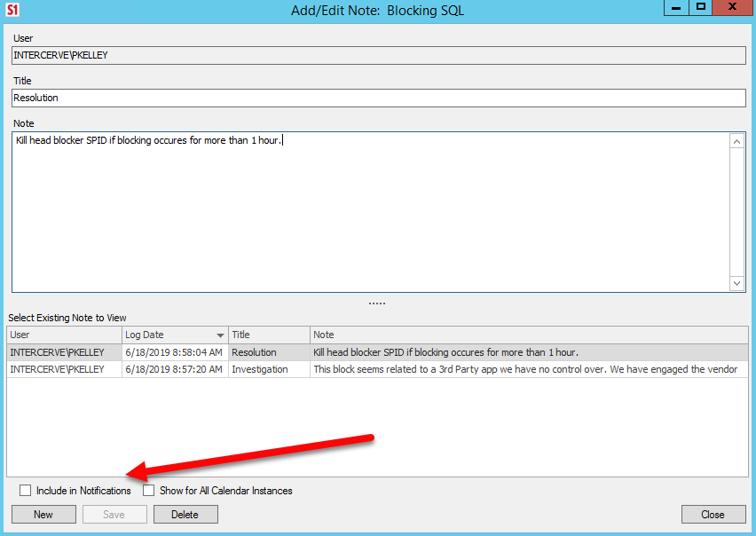Click the 'Kill head blocker SPID' grid cell

click(x=529, y=352)
